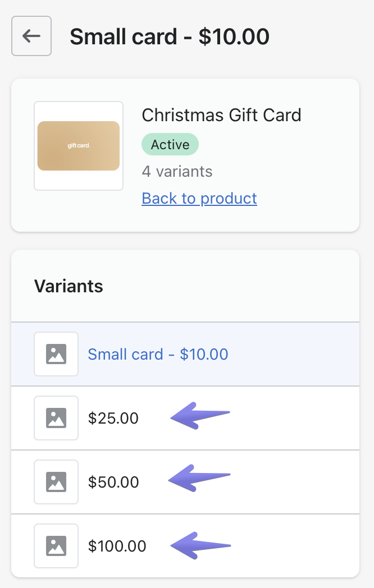Click the Active status badge
This screenshot has height=588, width=374.
(x=170, y=144)
